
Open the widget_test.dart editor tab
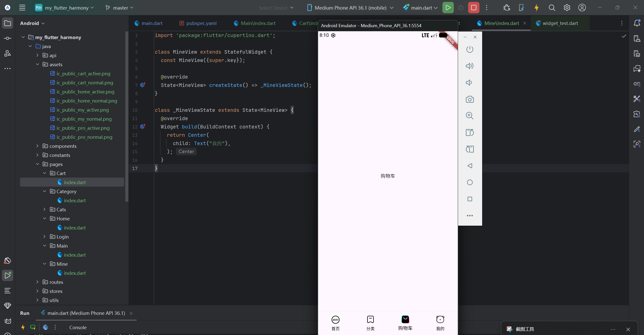point(560,23)
